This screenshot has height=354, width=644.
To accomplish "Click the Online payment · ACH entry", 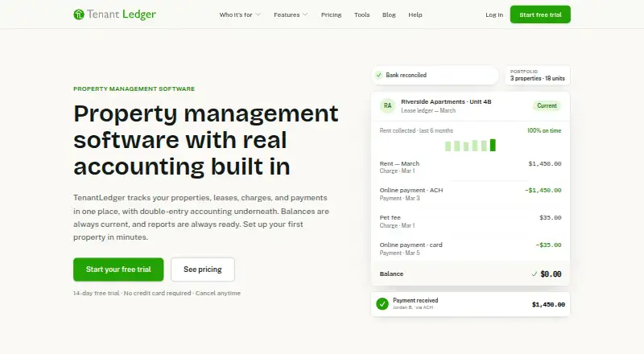I will coord(411,190).
